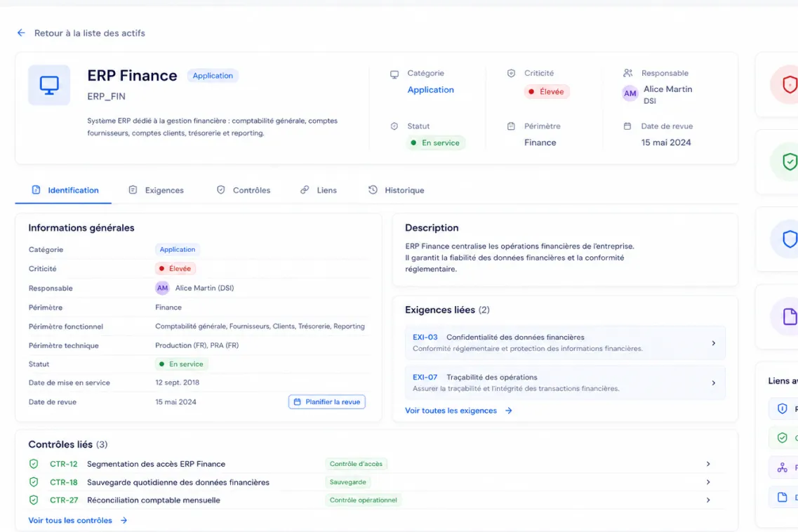Viewport: 798px width, 532px height.
Task: Click the EXI-03 identifier
Action: 425,337
